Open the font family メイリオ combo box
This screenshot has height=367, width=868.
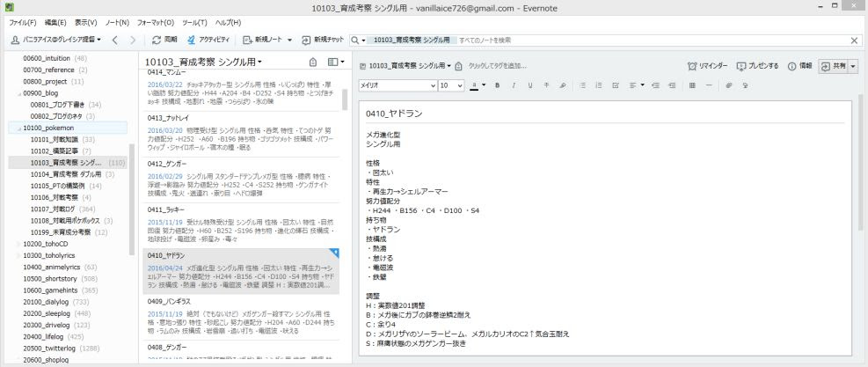[398, 85]
